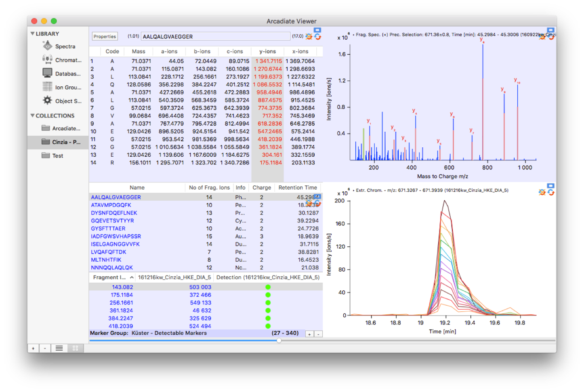Select the Databases library icon
The height and width of the screenshot is (392, 584).
click(x=47, y=73)
